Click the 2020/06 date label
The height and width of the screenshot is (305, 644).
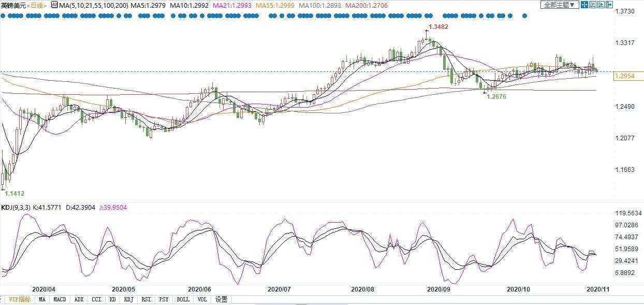click(x=199, y=289)
